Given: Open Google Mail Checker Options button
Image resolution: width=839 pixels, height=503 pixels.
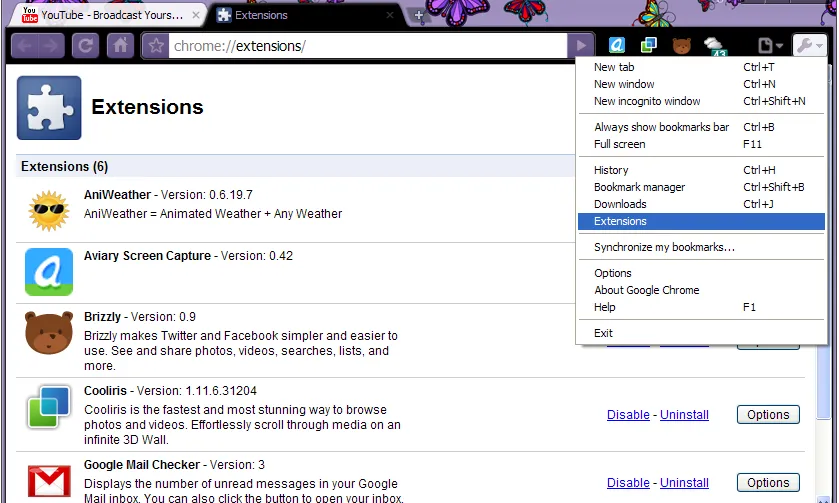Looking at the screenshot, I should pos(768,483).
